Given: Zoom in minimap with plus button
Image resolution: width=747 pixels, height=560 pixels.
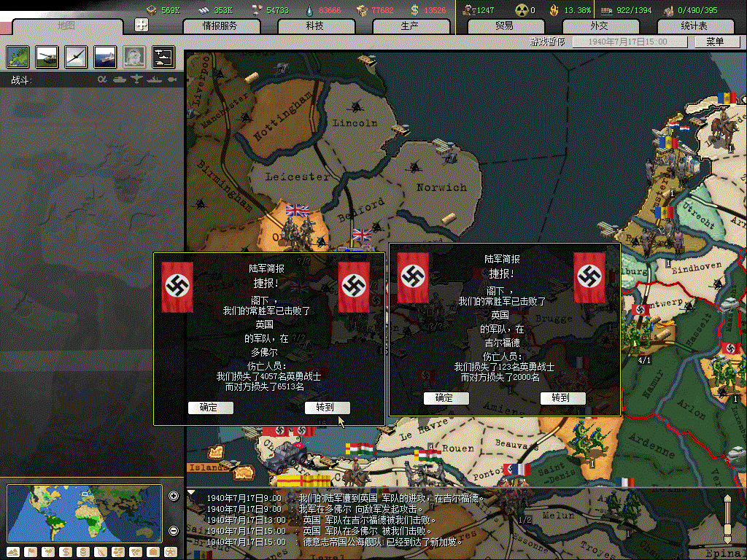Looking at the screenshot, I should pos(174,496).
